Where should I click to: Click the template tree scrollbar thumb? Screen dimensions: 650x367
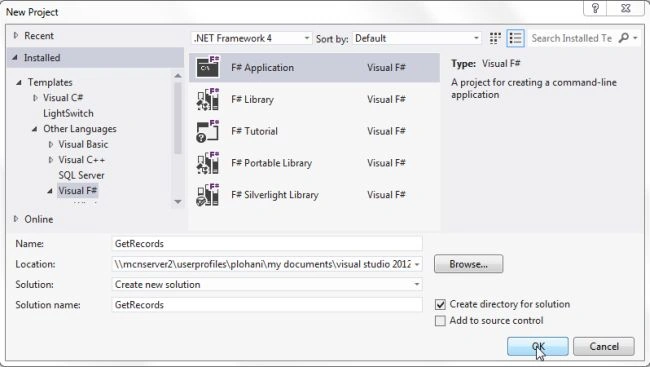coord(178,118)
